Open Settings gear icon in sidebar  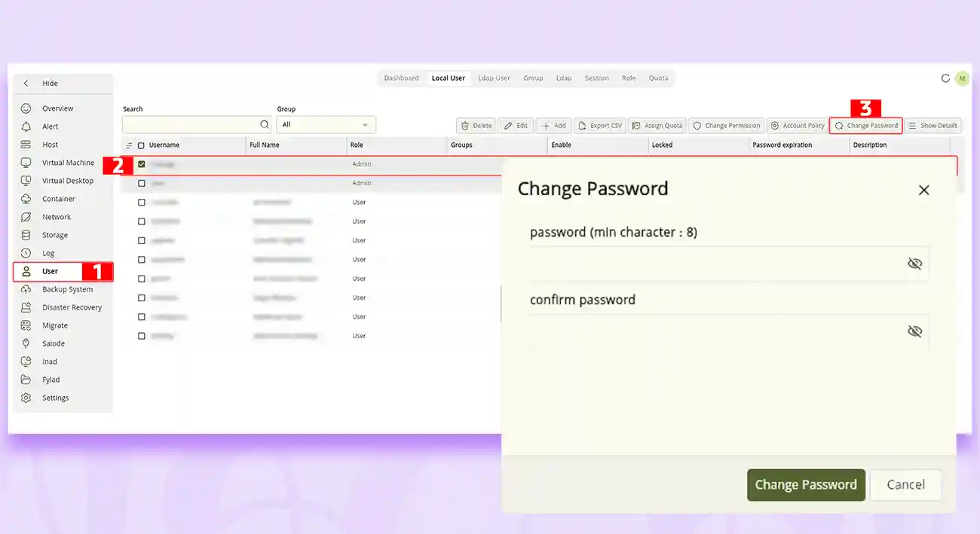tap(26, 398)
